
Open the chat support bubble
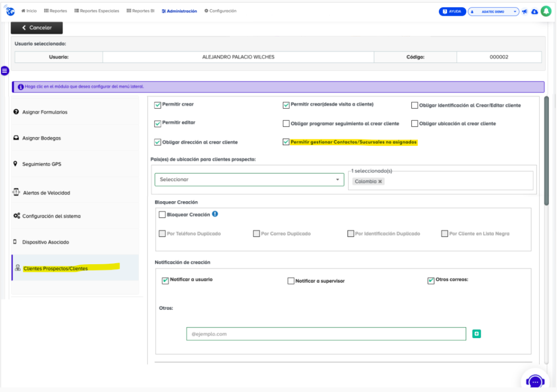(x=535, y=382)
